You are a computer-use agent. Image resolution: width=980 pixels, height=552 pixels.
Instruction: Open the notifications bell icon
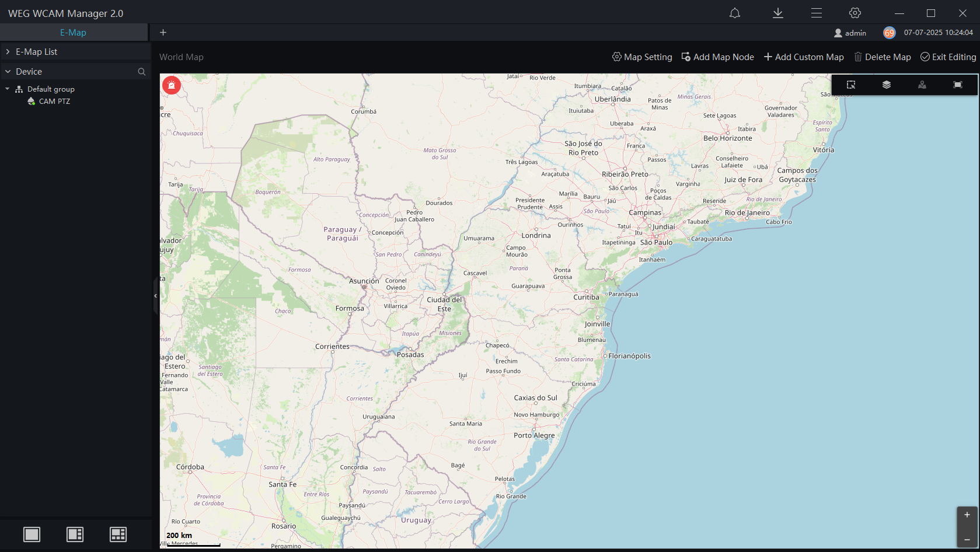click(x=735, y=13)
